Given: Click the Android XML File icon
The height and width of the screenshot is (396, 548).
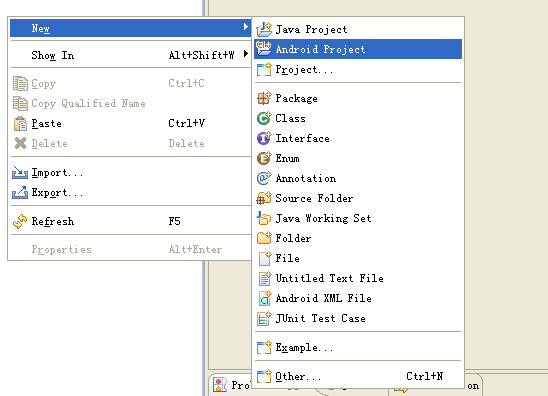Looking at the screenshot, I should click(x=265, y=298).
